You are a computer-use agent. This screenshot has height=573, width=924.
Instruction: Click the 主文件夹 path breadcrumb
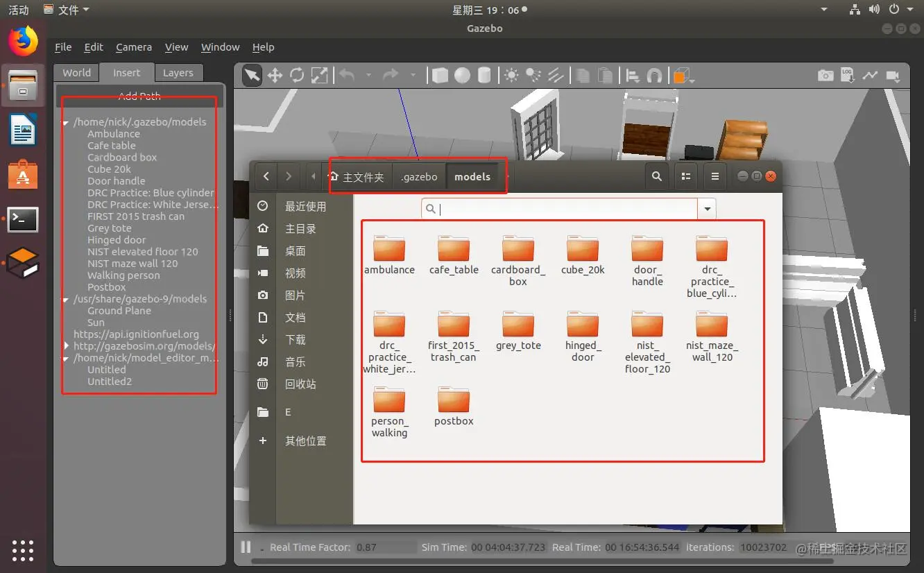357,177
